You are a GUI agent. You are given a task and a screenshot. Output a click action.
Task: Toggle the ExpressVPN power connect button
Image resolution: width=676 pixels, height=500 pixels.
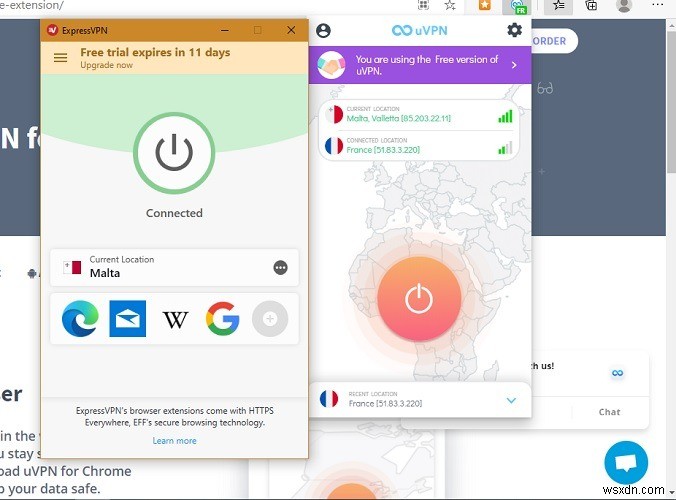click(174, 153)
